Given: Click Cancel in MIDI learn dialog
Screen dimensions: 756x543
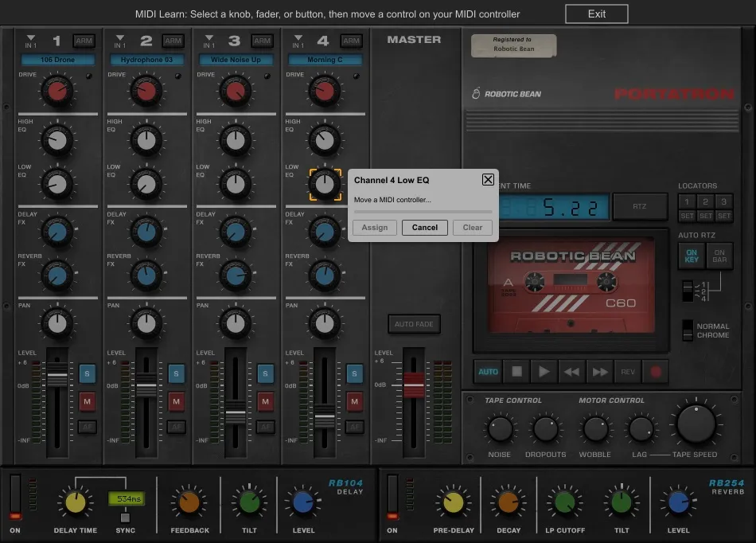Looking at the screenshot, I should [x=425, y=227].
